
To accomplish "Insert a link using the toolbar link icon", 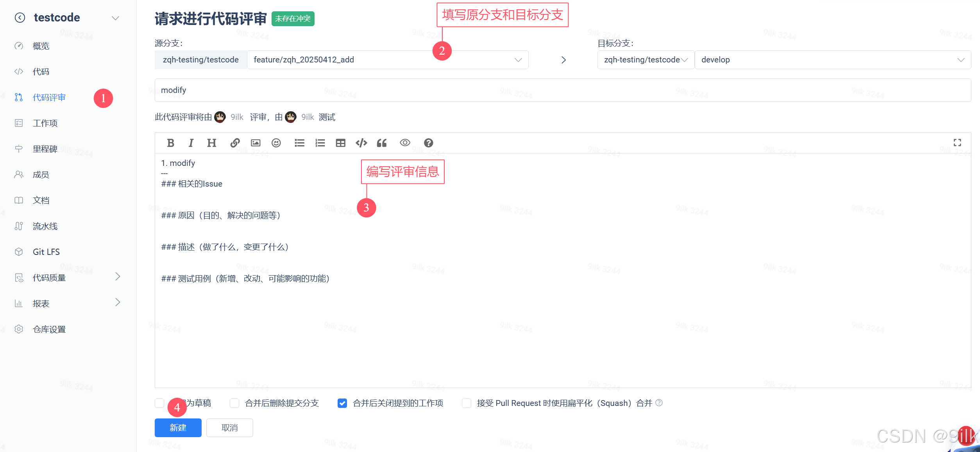I will click(235, 143).
